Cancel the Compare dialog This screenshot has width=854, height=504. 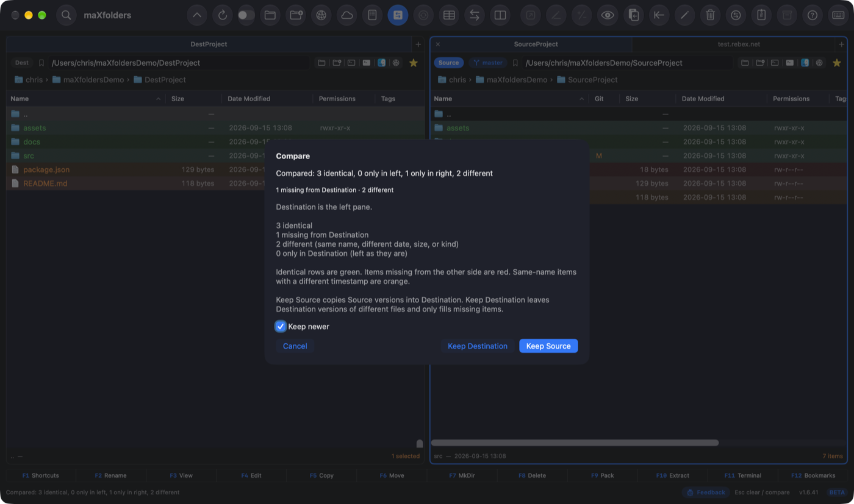point(295,346)
